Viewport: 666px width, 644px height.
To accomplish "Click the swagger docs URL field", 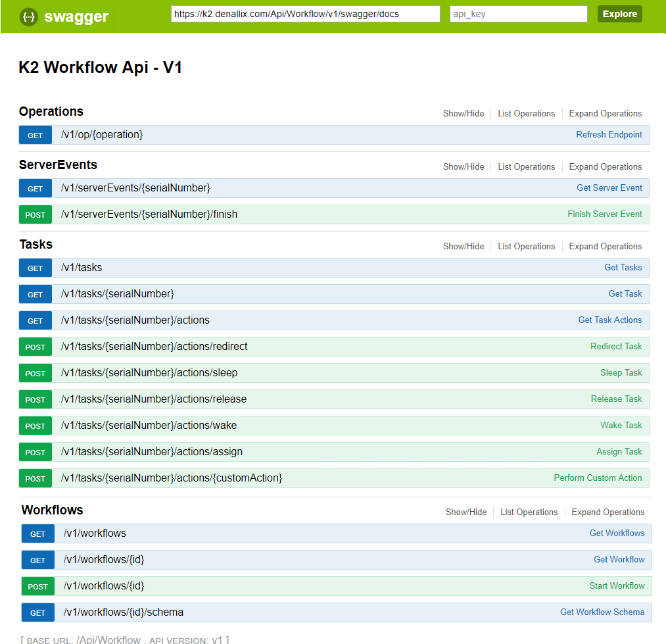I will (305, 14).
